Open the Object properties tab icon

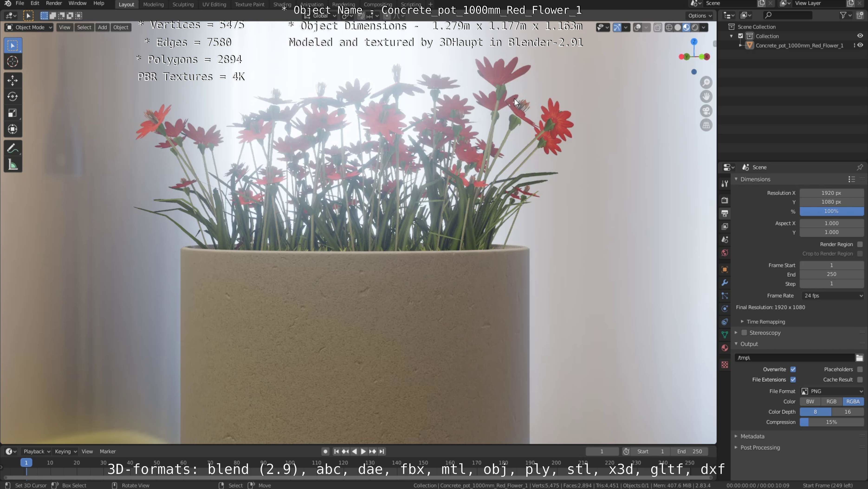click(725, 270)
